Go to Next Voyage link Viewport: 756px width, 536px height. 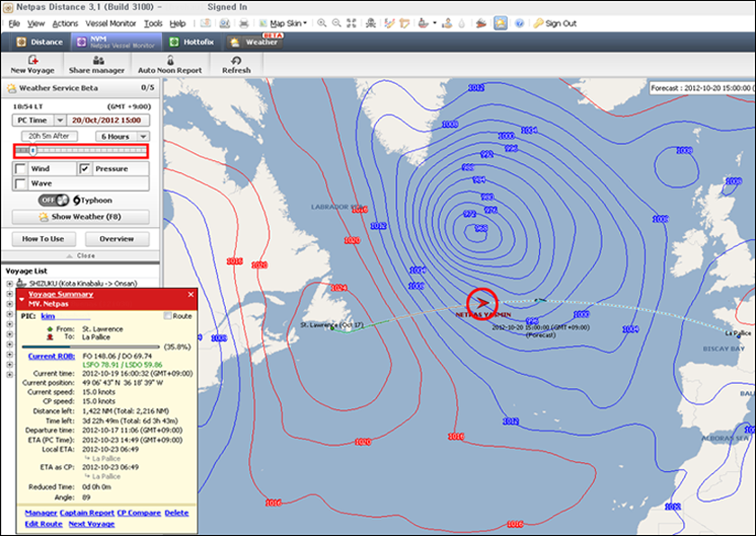92,524
